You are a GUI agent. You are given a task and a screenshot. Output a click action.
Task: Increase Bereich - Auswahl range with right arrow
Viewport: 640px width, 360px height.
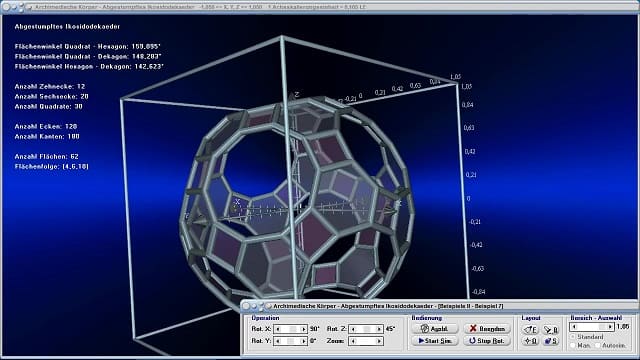610,327
